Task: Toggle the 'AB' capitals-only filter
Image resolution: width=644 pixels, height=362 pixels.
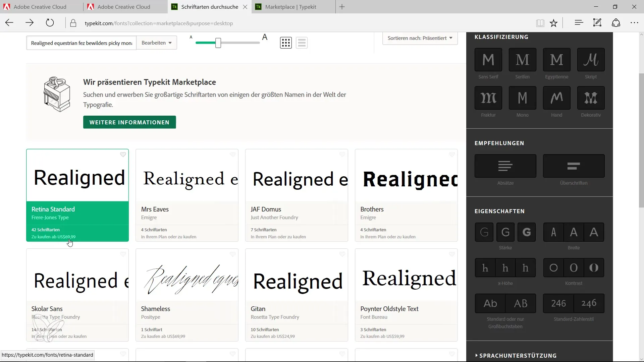Action: [521, 303]
